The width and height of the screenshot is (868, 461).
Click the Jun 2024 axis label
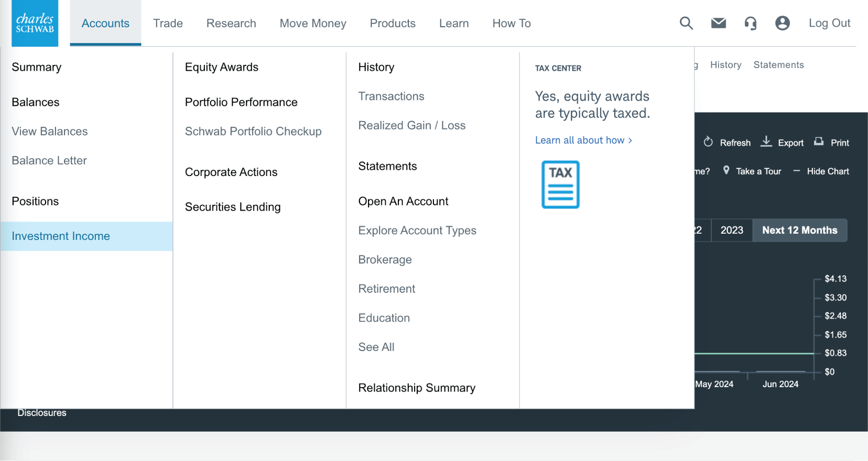click(x=780, y=384)
